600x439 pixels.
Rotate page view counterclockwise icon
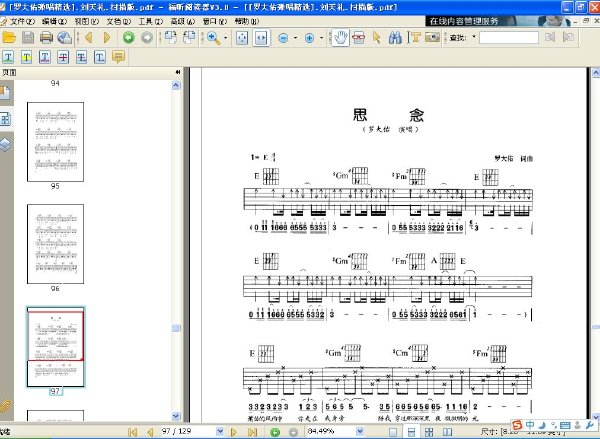pyautogui.click(x=189, y=38)
